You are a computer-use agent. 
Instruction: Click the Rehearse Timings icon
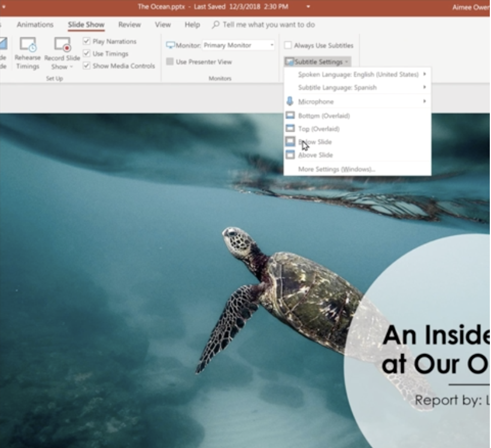click(27, 45)
